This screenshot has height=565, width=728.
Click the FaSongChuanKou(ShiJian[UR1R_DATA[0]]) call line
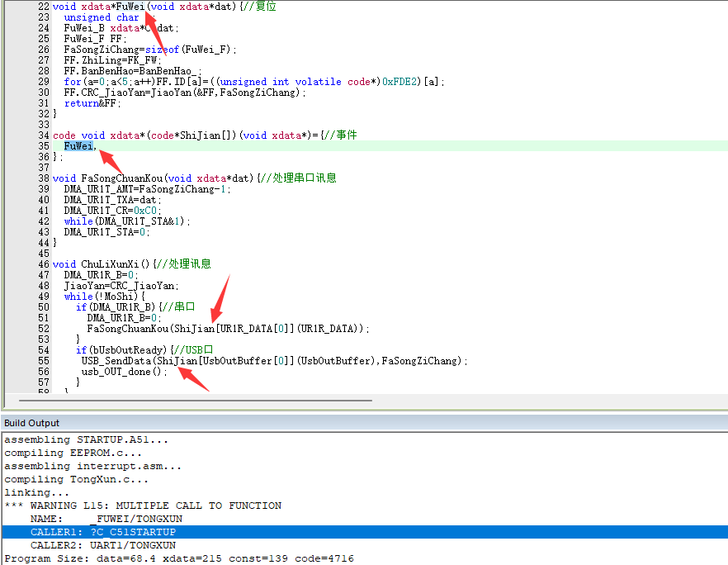228,329
